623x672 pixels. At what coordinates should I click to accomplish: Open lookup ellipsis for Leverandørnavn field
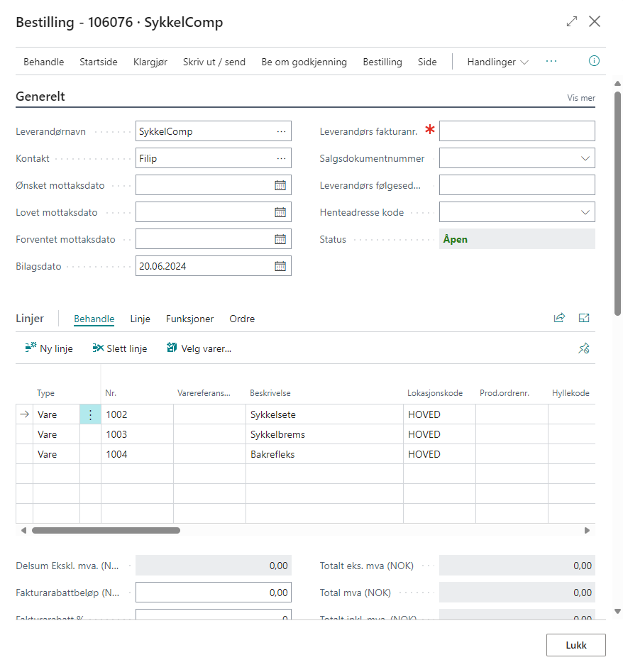282,131
